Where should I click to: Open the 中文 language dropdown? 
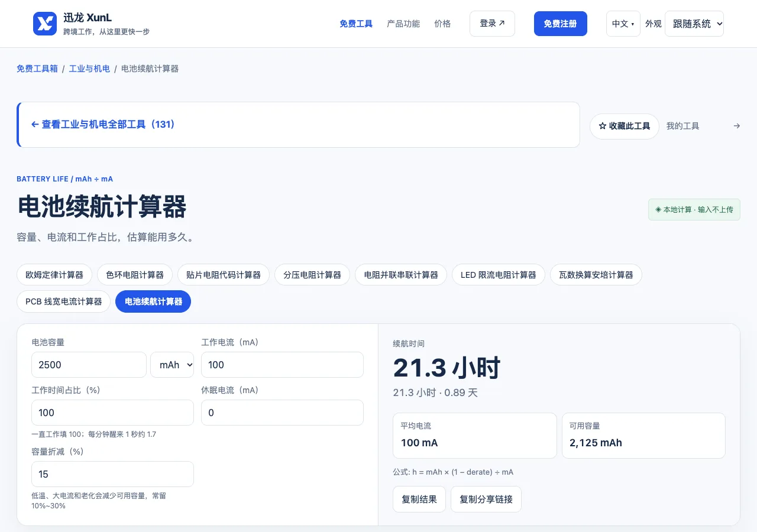click(x=623, y=24)
